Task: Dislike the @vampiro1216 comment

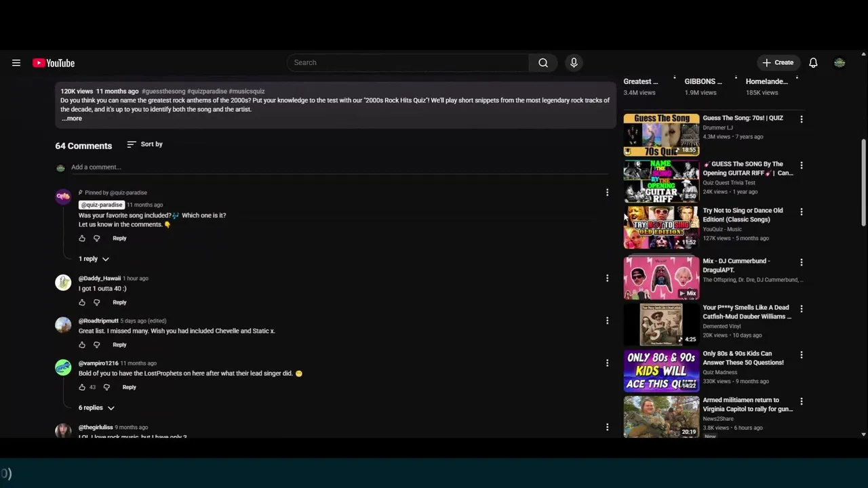Action: point(106,388)
